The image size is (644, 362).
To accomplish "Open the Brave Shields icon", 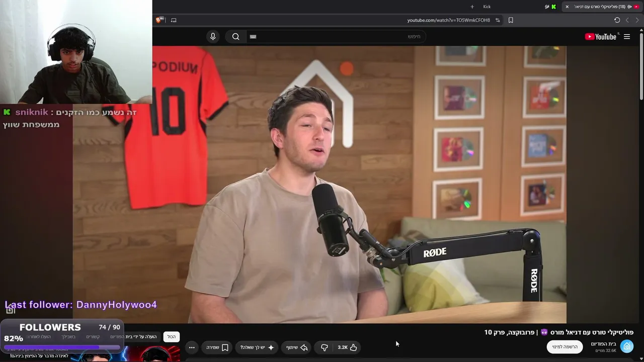I will click(x=159, y=20).
